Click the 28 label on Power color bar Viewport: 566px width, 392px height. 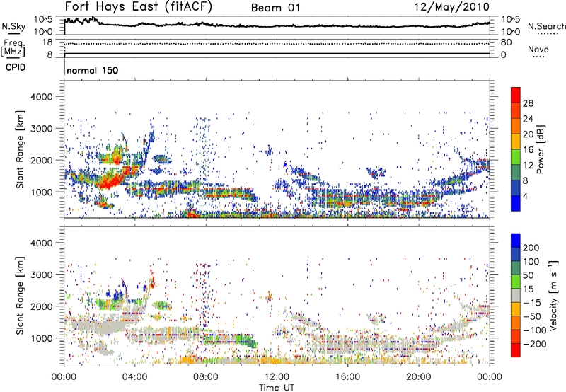pos(528,103)
